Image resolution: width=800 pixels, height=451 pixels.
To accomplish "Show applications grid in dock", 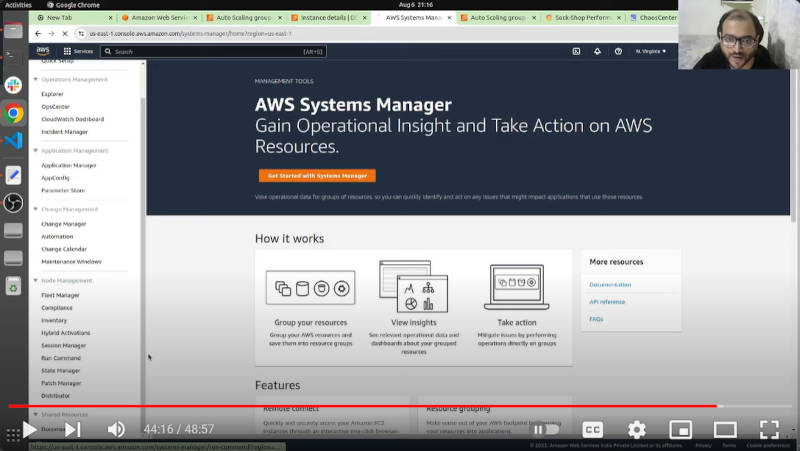I will coord(13,435).
